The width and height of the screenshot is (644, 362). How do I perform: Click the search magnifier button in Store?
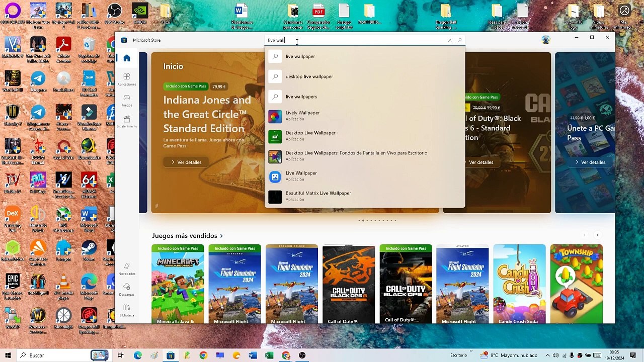(459, 40)
